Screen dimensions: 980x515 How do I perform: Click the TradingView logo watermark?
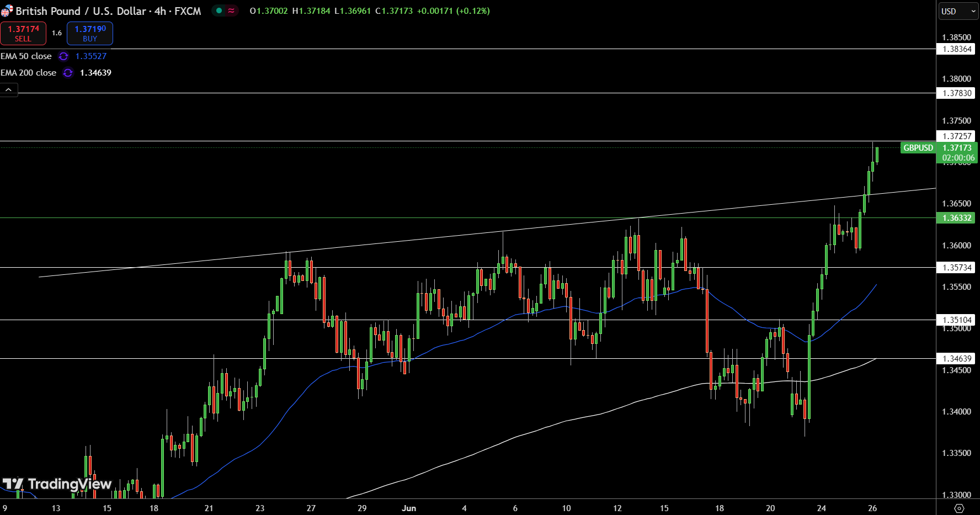tap(57, 484)
